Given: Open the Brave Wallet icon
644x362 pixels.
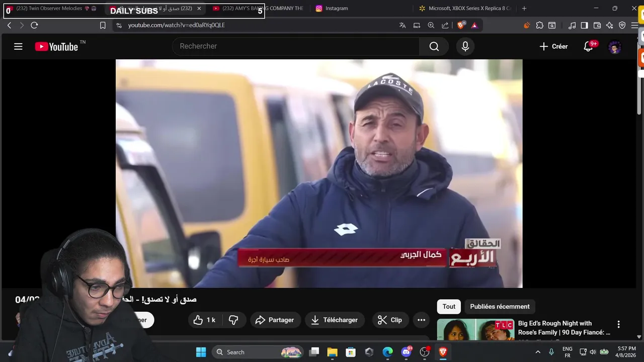Looking at the screenshot, I should coord(597,25).
